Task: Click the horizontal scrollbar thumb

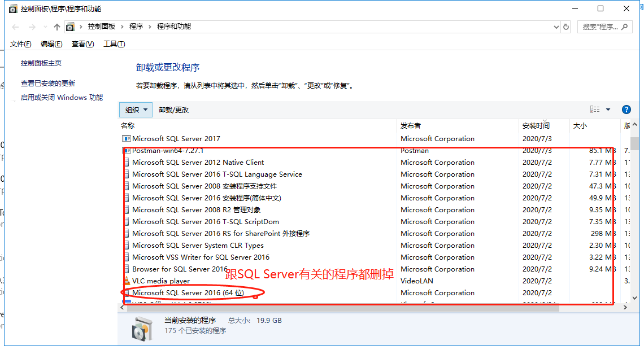Action: pos(343,308)
